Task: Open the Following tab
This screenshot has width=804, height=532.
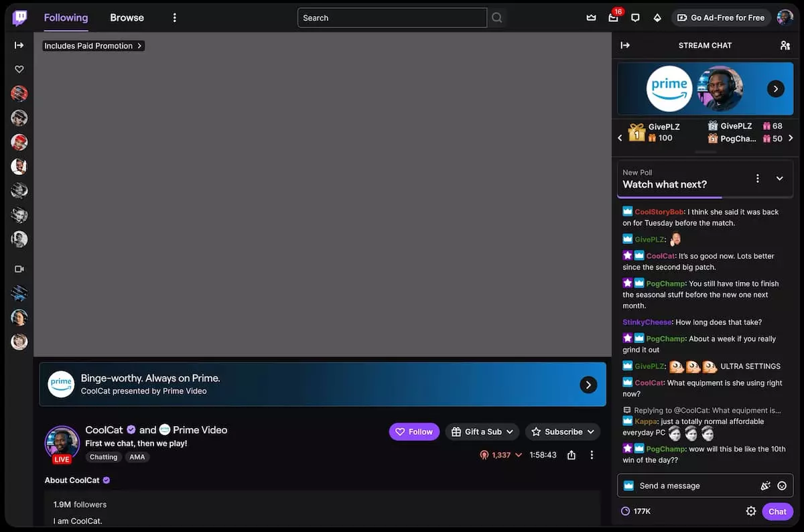Action: [66, 17]
